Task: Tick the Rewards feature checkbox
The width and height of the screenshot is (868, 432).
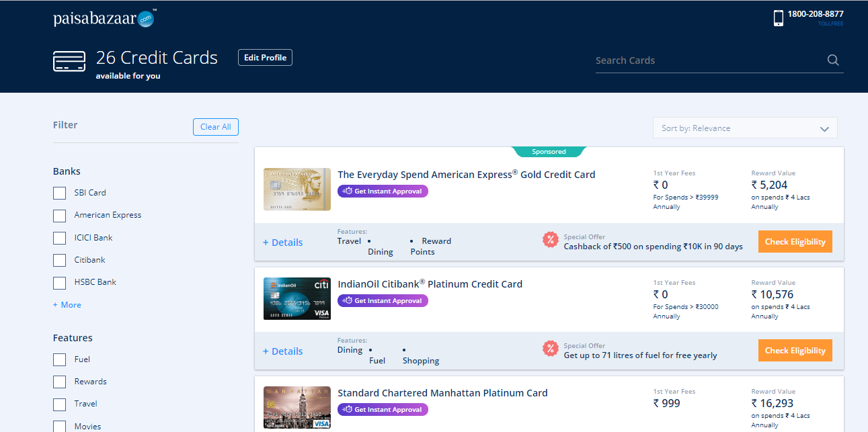Action: (60, 382)
